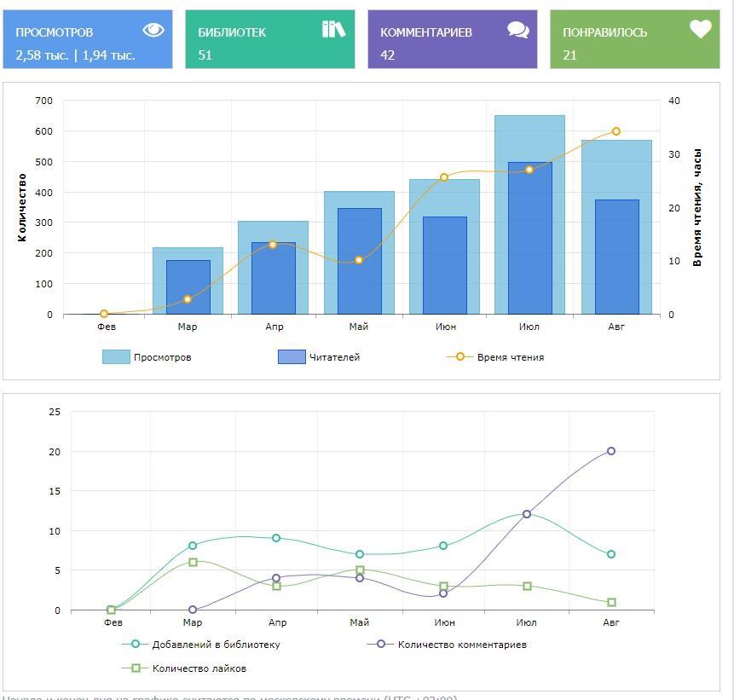Toggle Просмотров series in chart legend
The height and width of the screenshot is (700, 734).
[x=162, y=357]
